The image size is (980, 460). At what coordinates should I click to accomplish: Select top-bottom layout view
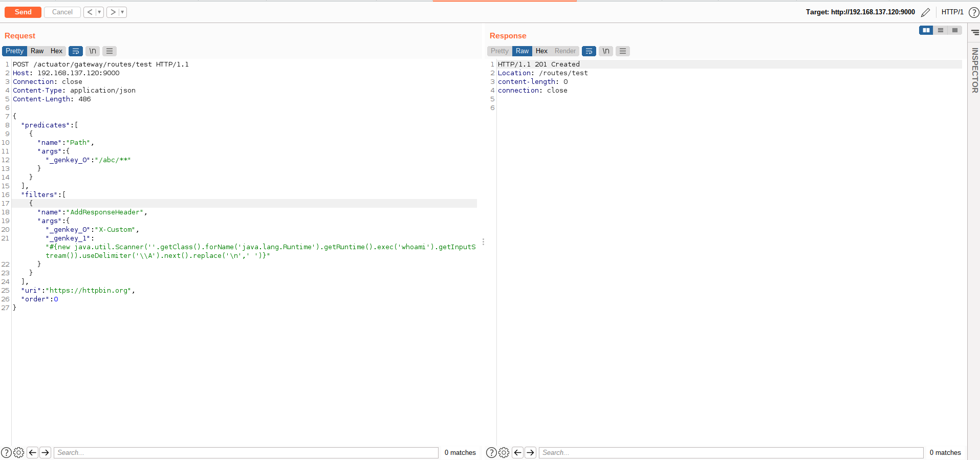(941, 30)
